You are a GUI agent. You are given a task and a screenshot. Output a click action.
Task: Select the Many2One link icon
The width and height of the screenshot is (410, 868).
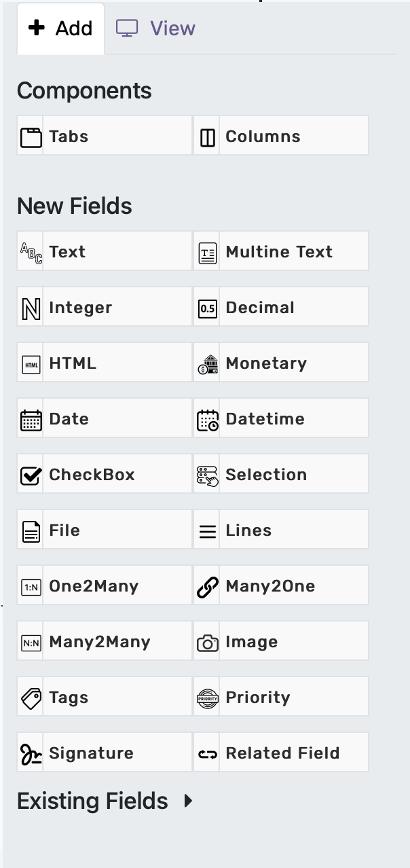[x=207, y=587]
